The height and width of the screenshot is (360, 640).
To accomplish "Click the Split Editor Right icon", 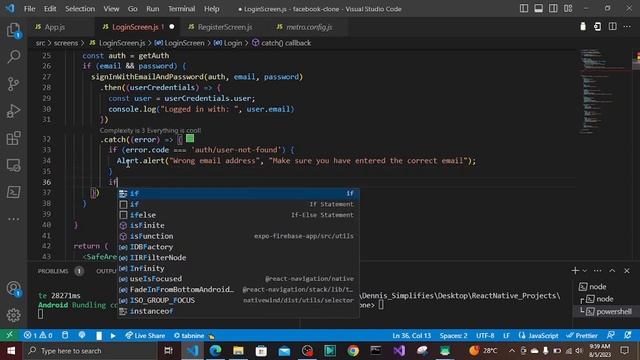I will (612, 27).
